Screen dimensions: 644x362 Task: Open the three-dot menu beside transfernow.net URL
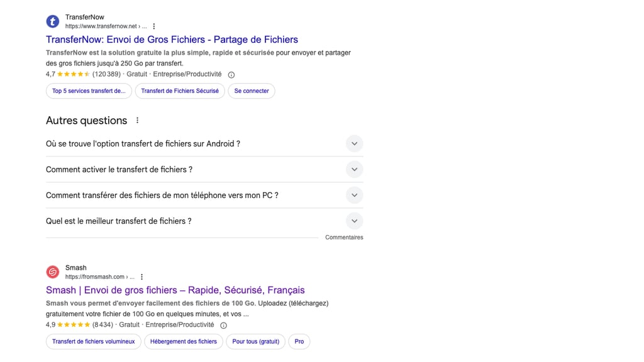tap(154, 26)
